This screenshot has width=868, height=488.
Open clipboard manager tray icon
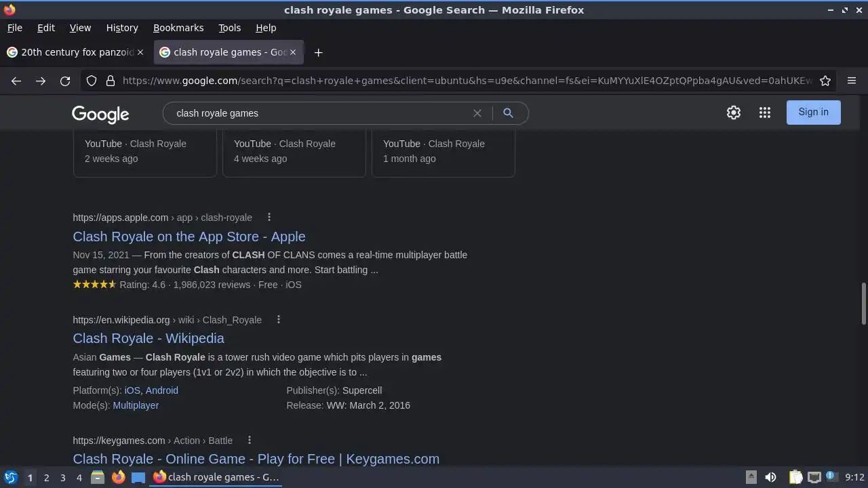pyautogui.click(x=796, y=477)
